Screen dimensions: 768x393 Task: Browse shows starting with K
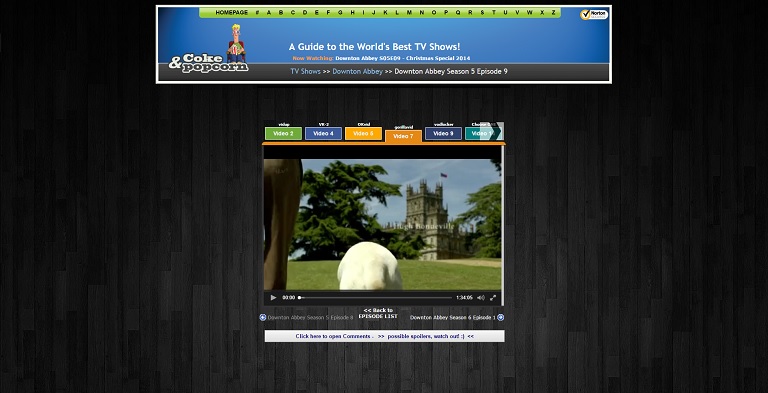click(x=385, y=13)
